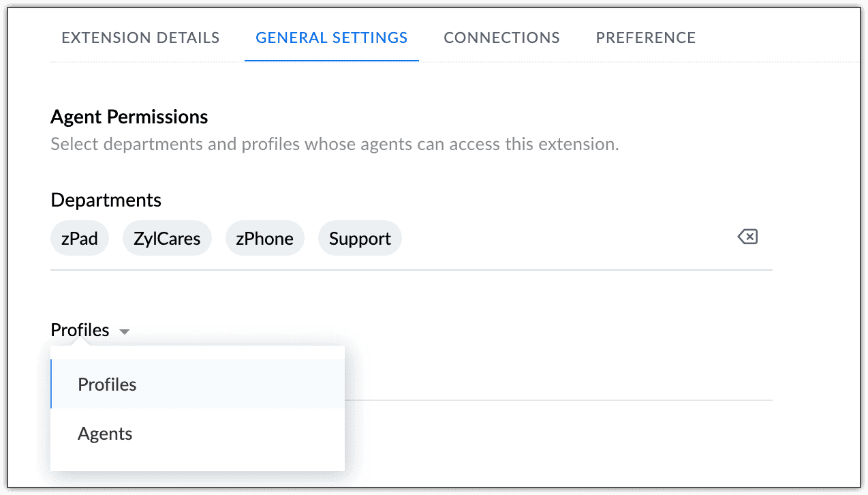Select the zPad department chip

pyautogui.click(x=80, y=239)
